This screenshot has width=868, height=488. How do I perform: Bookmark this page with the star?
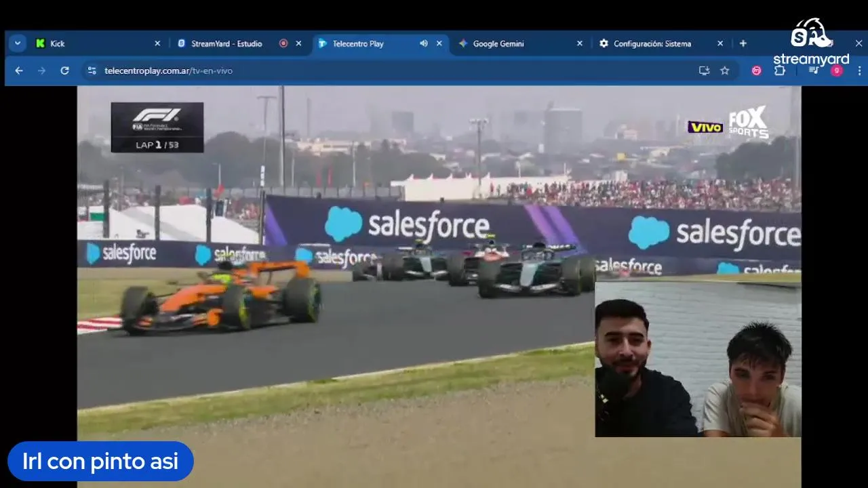725,70
